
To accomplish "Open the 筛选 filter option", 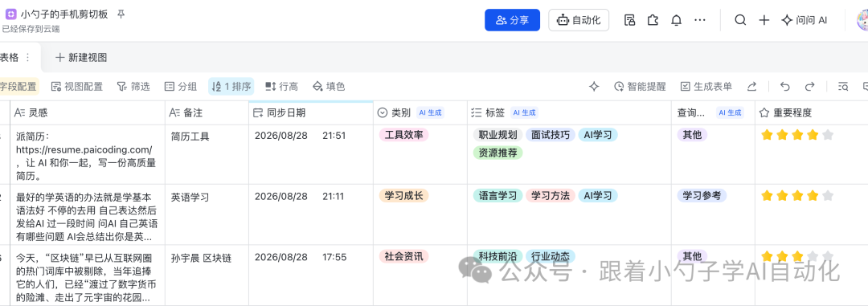I will click(133, 86).
